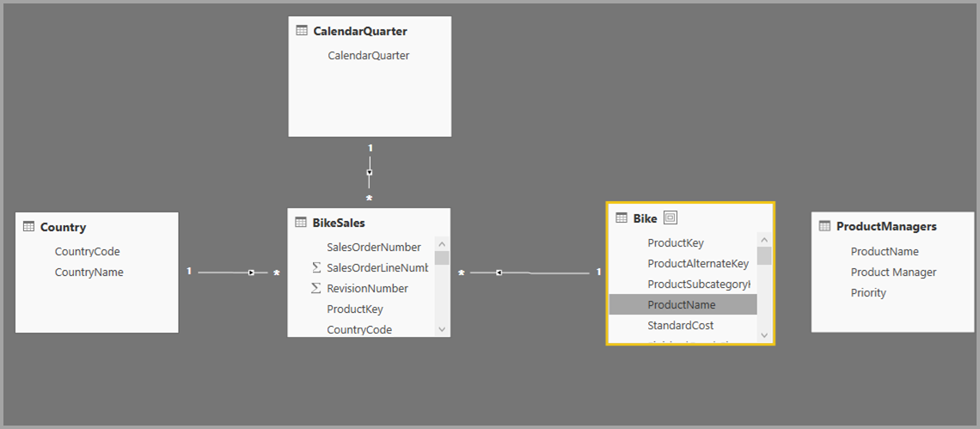Click the CalendarQuarter field in its table

point(369,56)
